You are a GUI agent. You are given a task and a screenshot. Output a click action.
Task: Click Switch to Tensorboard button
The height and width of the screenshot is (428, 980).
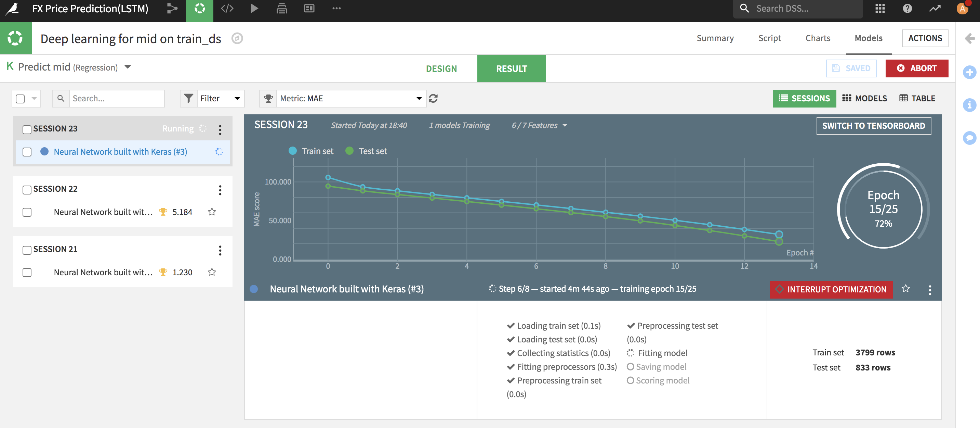coord(873,126)
